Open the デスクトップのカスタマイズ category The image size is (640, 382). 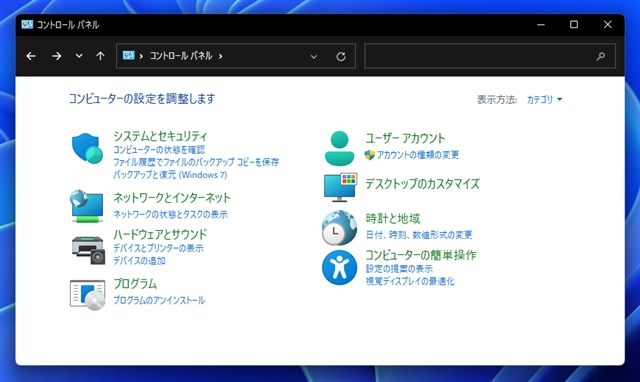pos(422,184)
